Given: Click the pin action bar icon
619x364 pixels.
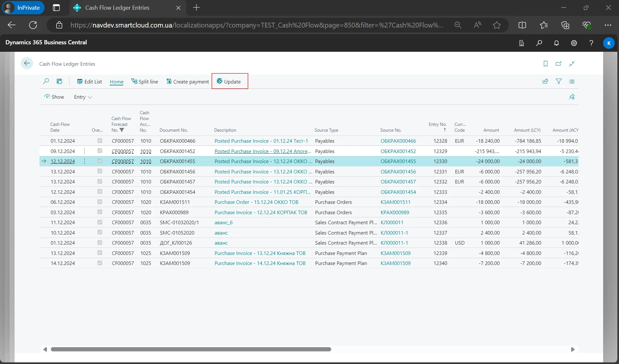Looking at the screenshot, I should point(572,97).
